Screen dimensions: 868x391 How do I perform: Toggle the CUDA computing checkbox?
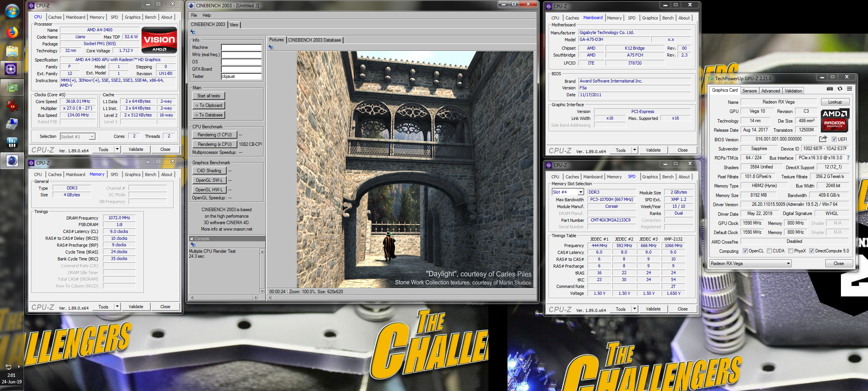[769, 251]
